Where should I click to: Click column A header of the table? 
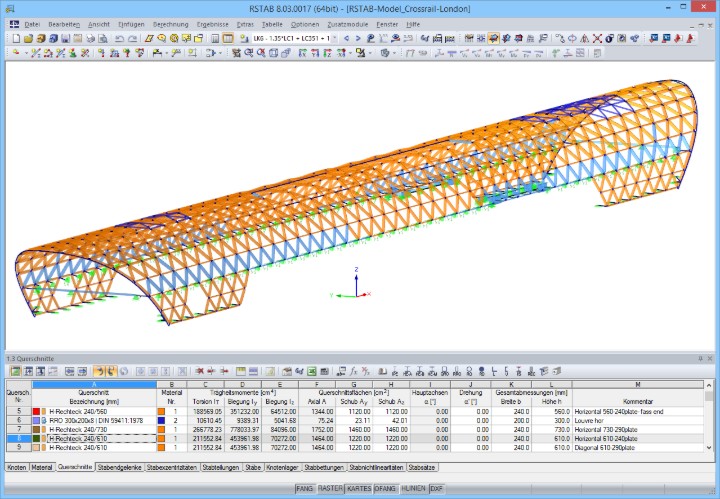point(94,384)
